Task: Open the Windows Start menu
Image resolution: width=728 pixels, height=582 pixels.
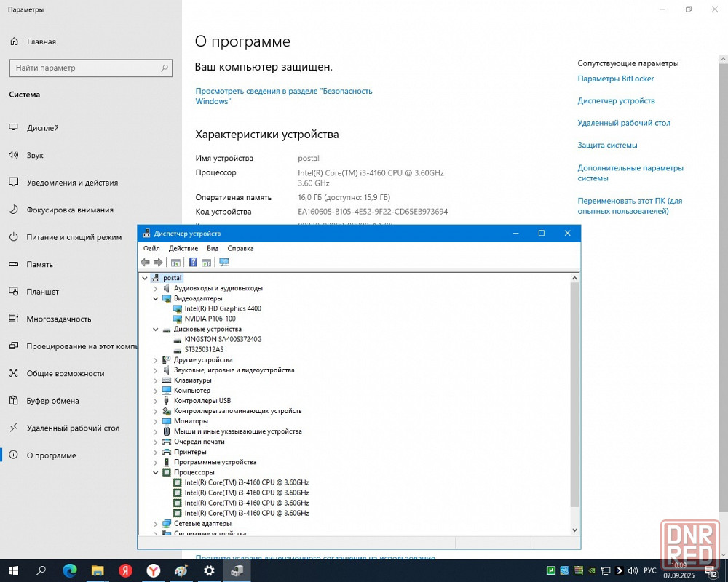Action: coord(13,571)
